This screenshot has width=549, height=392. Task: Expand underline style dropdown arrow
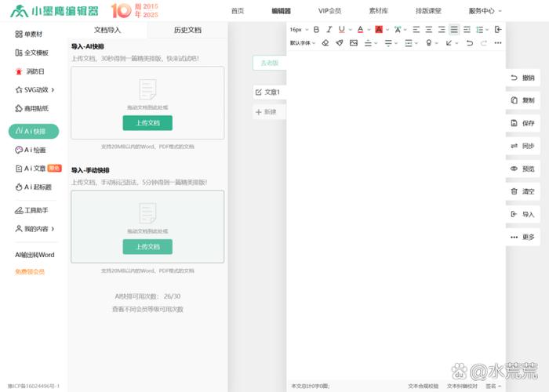350,30
